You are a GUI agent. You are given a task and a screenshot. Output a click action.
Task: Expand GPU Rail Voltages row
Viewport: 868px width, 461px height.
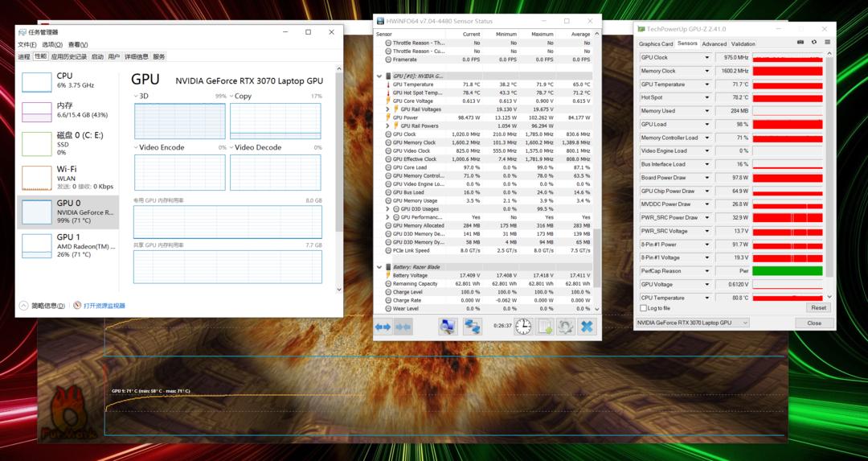coord(387,109)
